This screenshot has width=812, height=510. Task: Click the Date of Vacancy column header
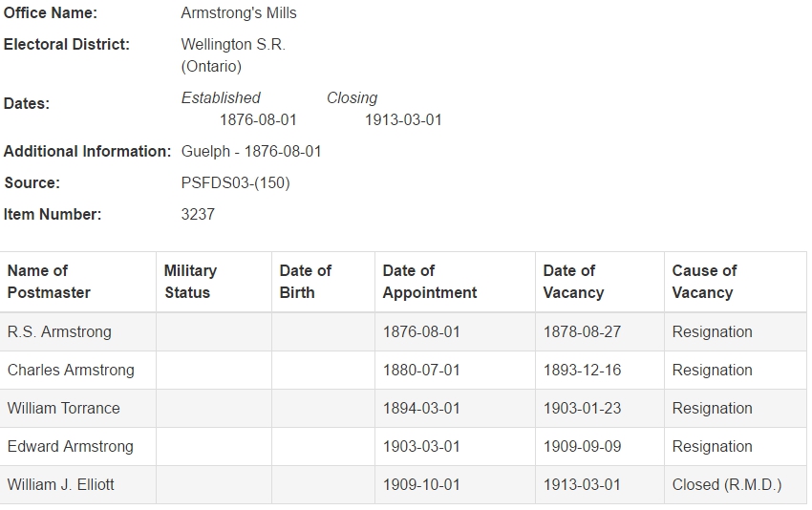tap(573, 282)
